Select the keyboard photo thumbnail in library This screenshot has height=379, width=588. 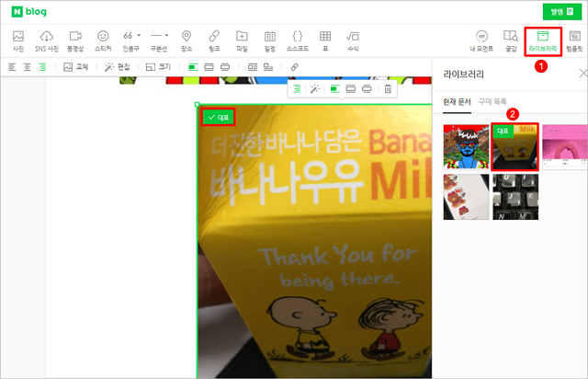pyautogui.click(x=514, y=196)
